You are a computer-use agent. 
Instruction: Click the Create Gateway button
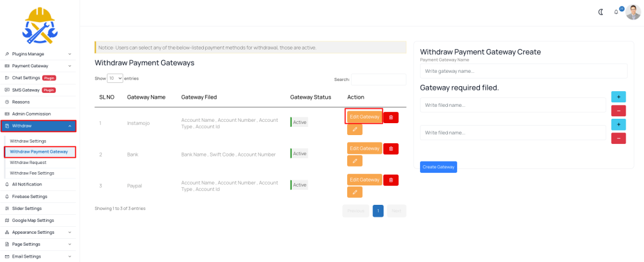pos(438,167)
